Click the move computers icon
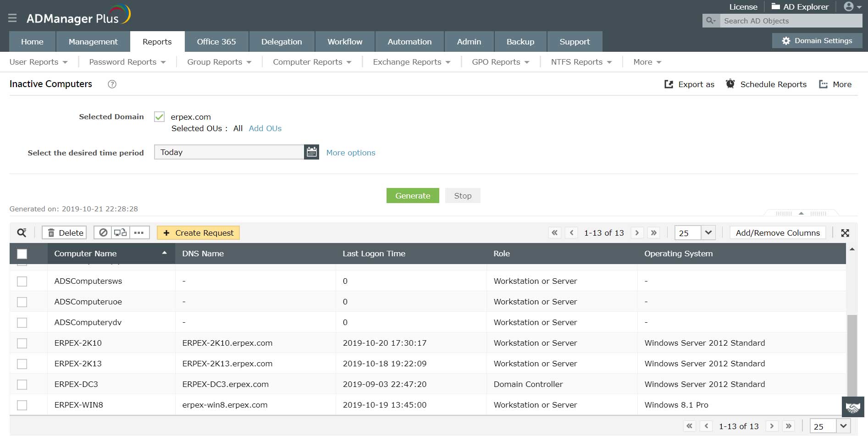The width and height of the screenshot is (868, 436). pyautogui.click(x=121, y=233)
